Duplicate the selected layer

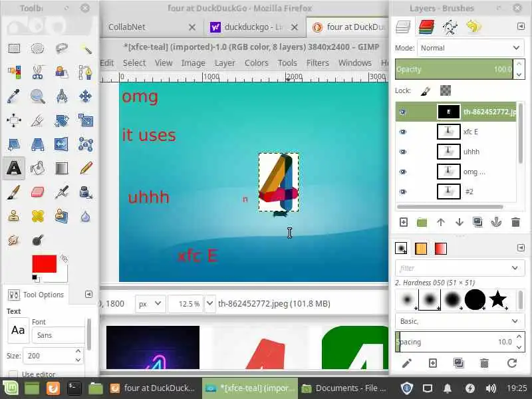click(x=477, y=222)
